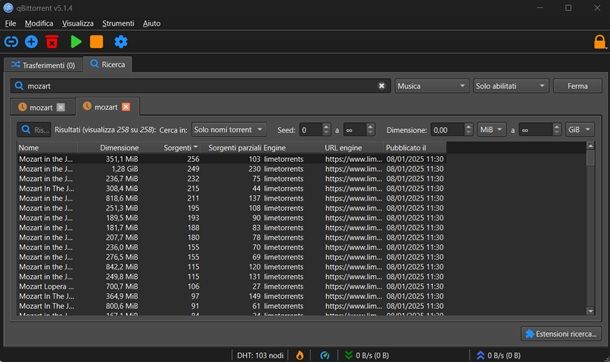This screenshot has height=362, width=610.
Task: Select the result sized 1,28 GiB
Action: 232,169
